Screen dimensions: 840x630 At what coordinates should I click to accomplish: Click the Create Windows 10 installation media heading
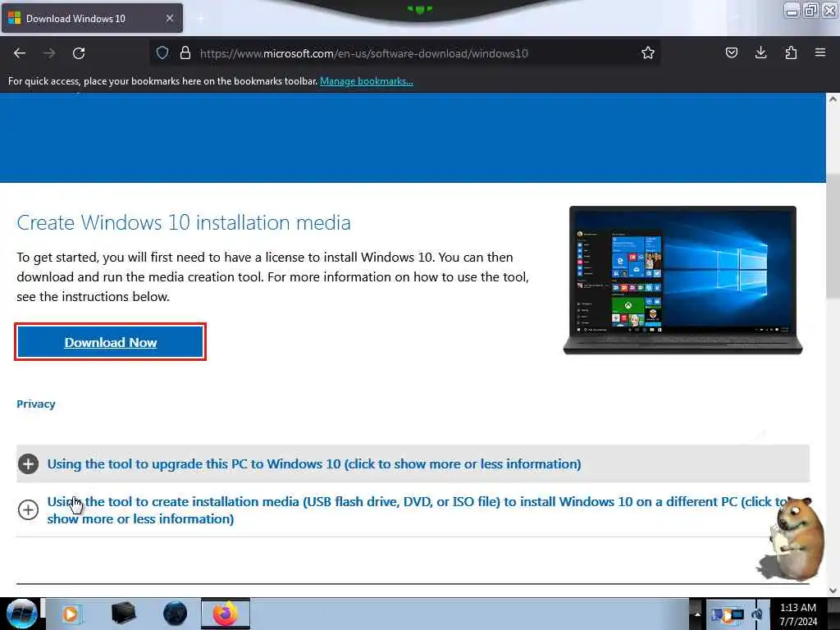(184, 222)
